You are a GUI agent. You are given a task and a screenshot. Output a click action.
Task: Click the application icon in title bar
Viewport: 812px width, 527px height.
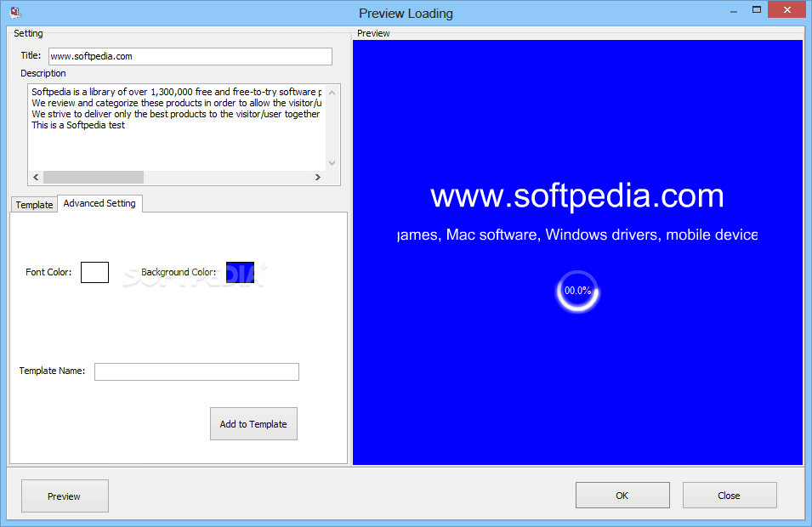click(x=15, y=12)
